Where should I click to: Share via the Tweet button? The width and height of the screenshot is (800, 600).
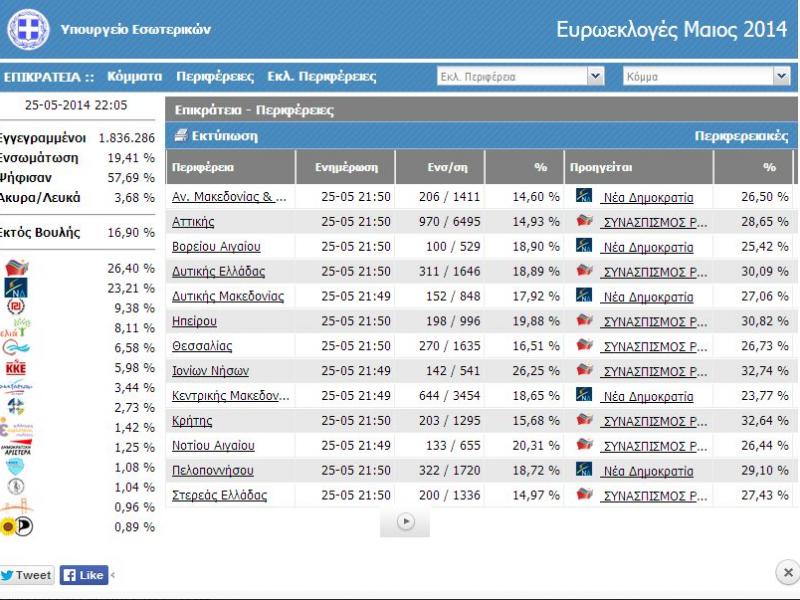click(27, 575)
